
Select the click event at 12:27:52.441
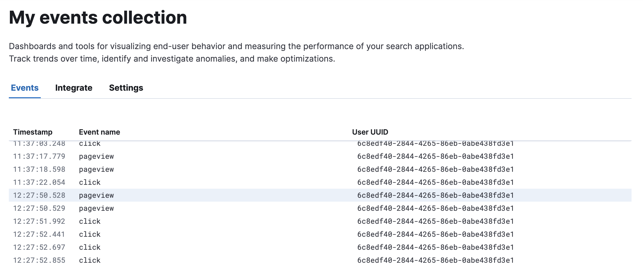90,234
